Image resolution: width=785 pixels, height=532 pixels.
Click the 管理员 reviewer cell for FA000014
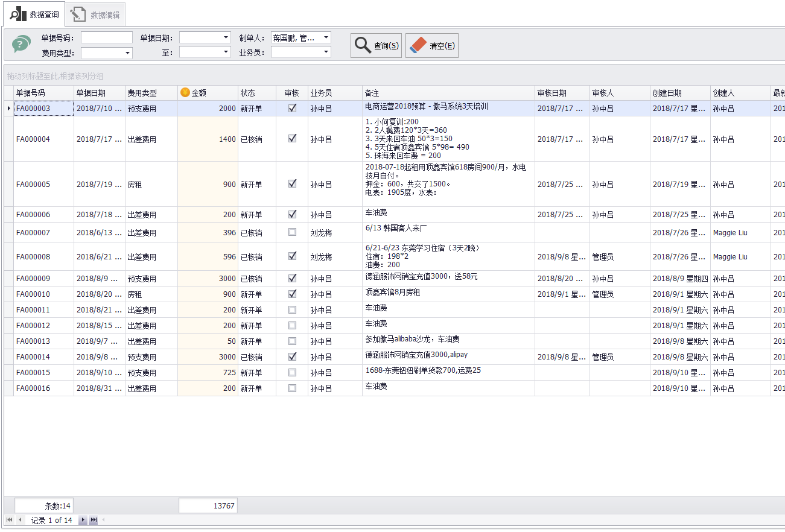coord(620,357)
